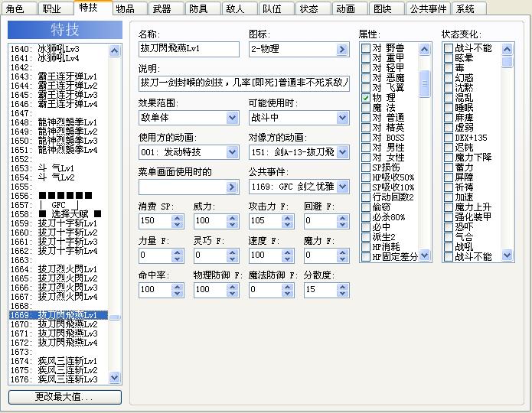Enable the 魔法 attribute checkbox
The width and height of the screenshot is (532, 413).
click(x=366, y=108)
